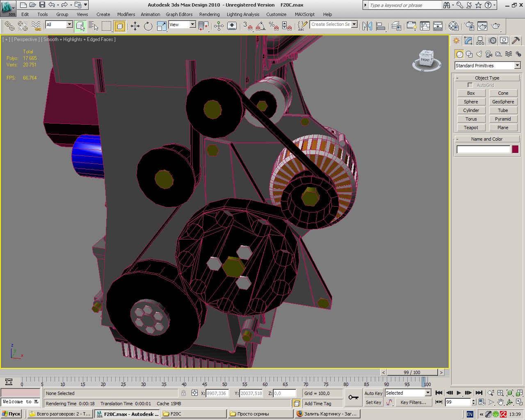Screen dimensions: 525x420
Task: Expand the selection filter All dropdown
Action: (59, 25)
